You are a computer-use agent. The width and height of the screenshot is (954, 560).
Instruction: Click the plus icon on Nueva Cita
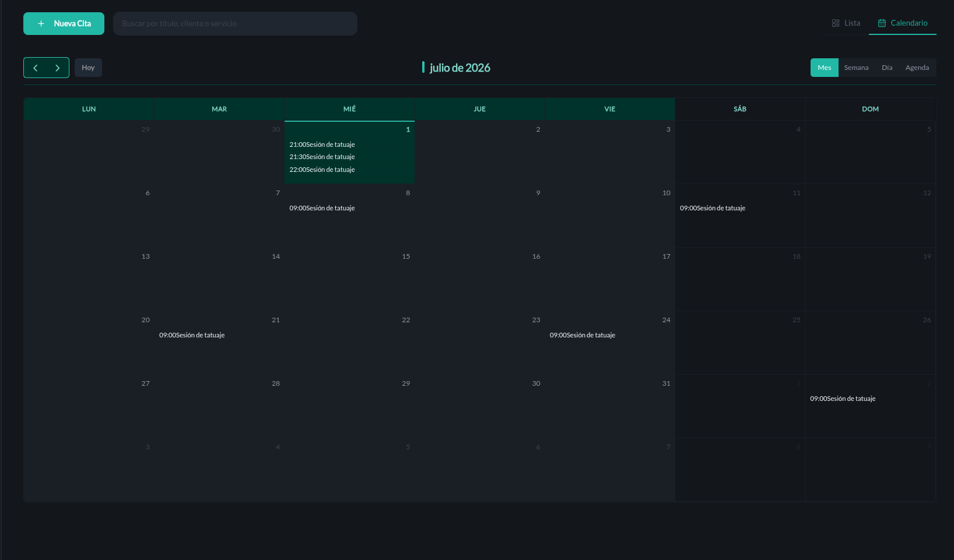click(x=41, y=24)
